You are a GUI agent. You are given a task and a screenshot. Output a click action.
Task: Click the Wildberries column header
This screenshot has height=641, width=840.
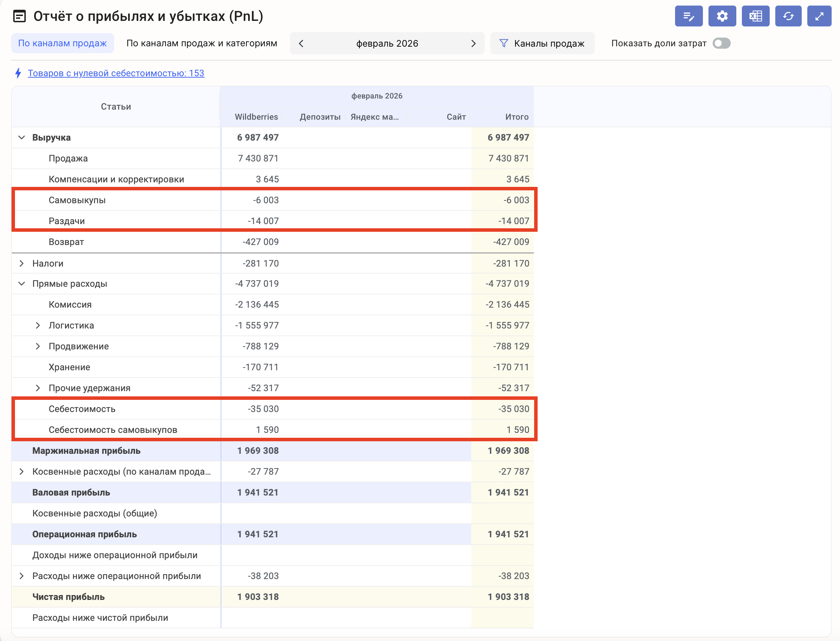(256, 117)
